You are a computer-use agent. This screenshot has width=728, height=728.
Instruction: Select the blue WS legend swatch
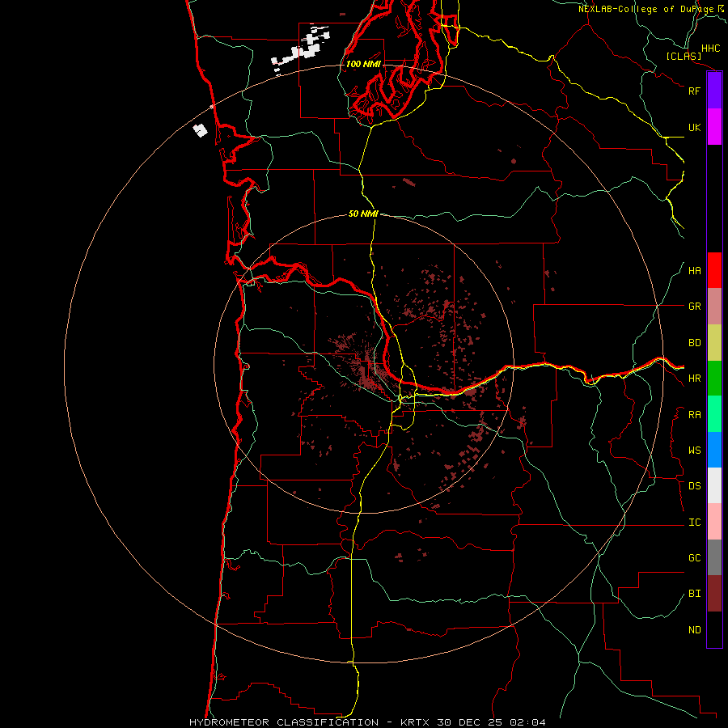click(x=714, y=450)
